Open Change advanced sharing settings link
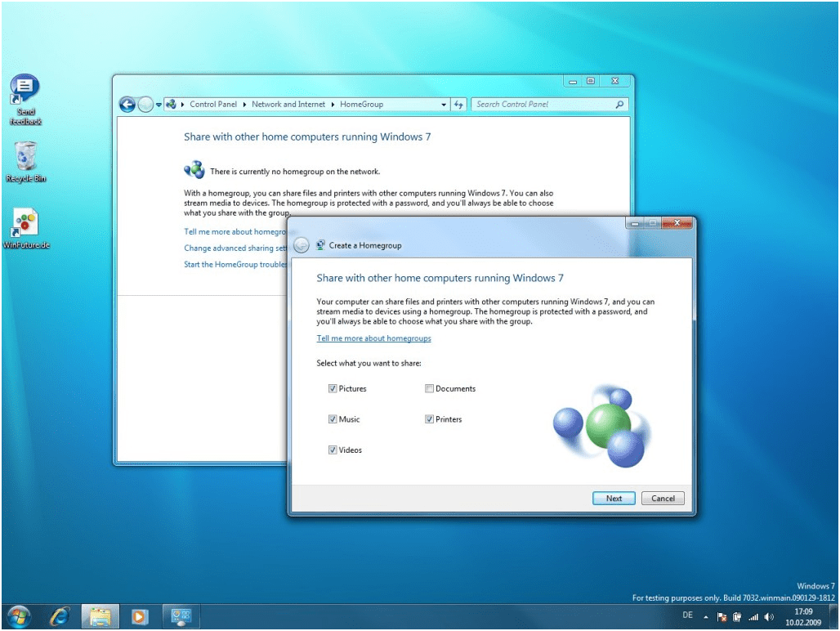This screenshot has height=631, width=840. pos(235,248)
